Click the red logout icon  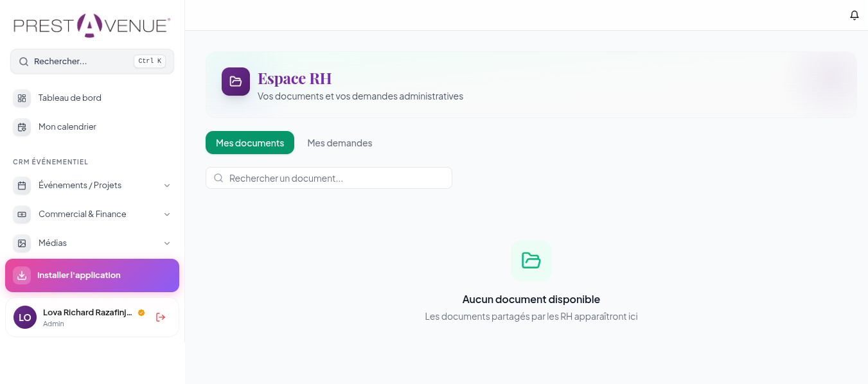tap(161, 317)
